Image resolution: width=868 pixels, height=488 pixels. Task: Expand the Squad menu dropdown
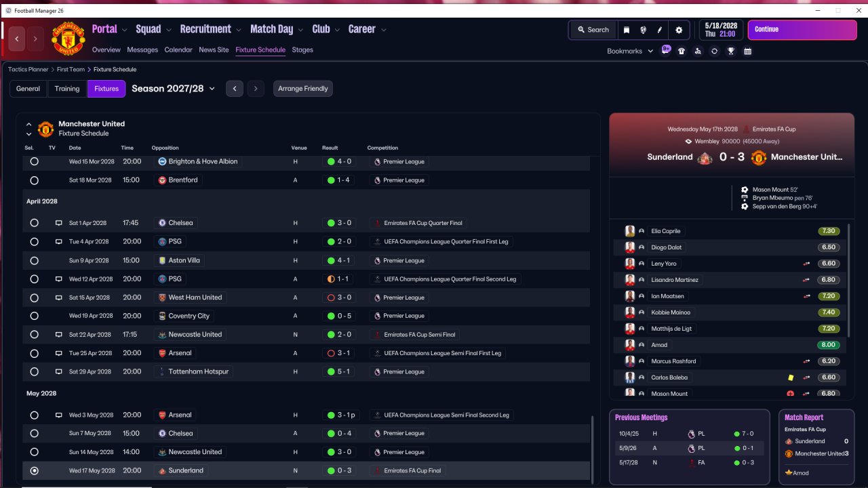[x=168, y=30]
